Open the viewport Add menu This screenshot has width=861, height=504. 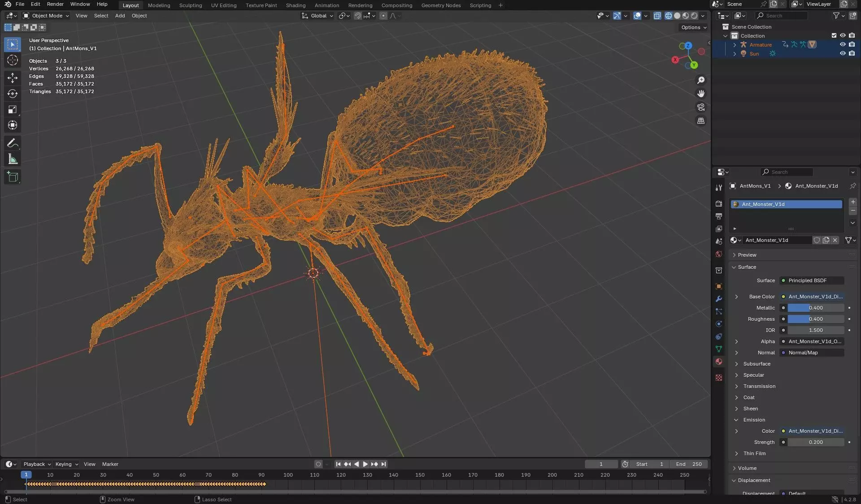pos(120,16)
